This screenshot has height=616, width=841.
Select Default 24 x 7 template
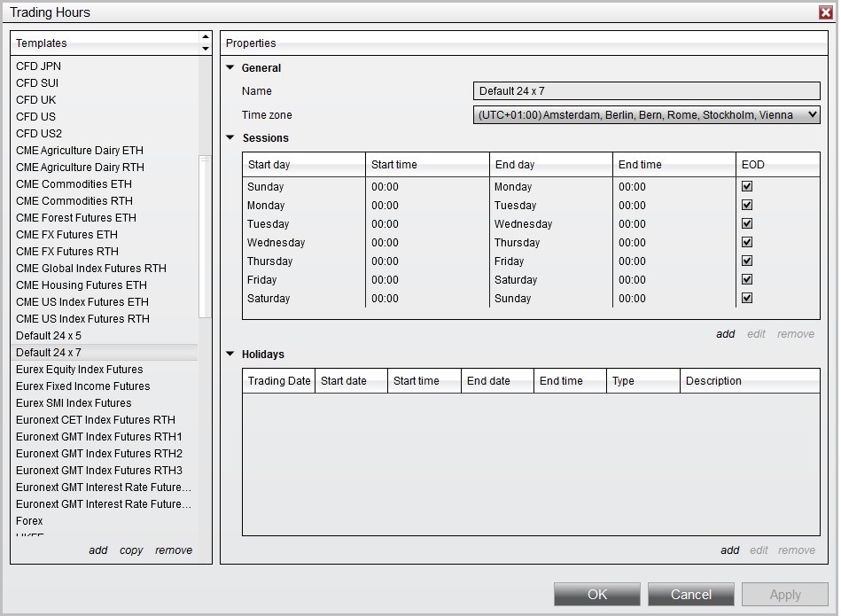pos(104,352)
